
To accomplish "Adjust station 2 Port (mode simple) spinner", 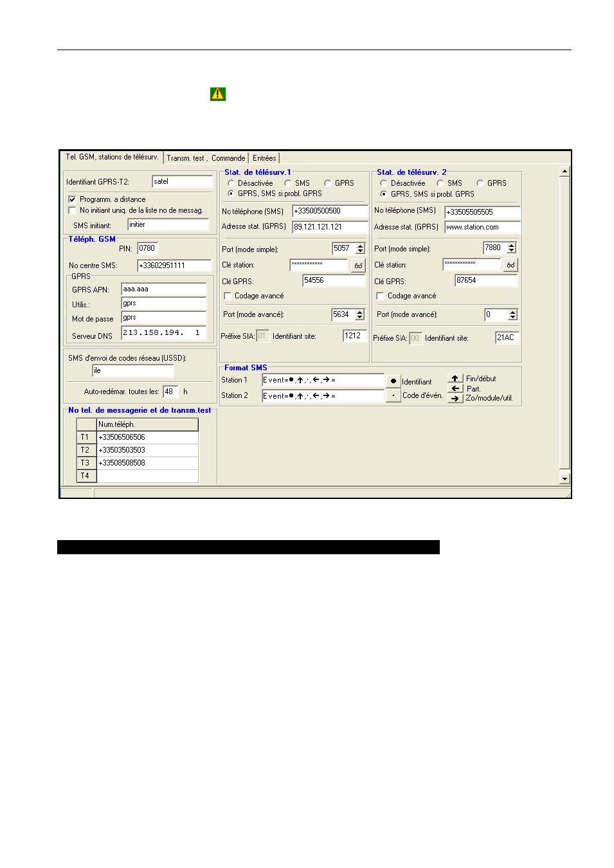I will click(512, 248).
